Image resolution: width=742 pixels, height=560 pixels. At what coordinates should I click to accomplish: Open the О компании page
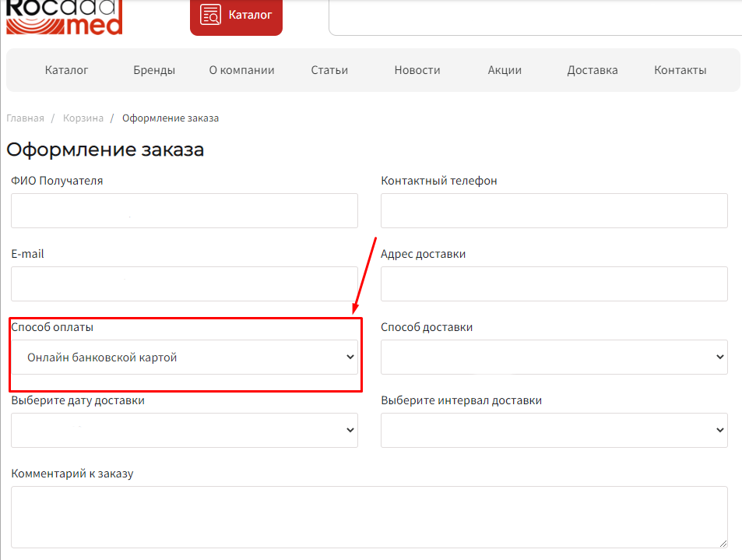coord(241,70)
